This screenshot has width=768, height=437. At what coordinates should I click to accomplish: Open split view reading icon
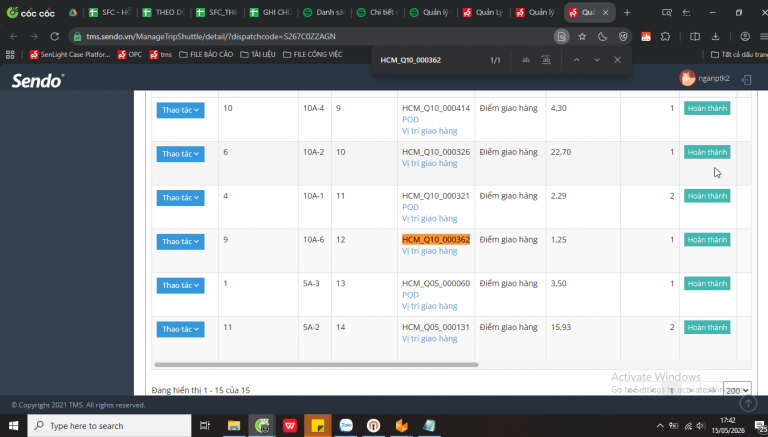click(x=695, y=36)
